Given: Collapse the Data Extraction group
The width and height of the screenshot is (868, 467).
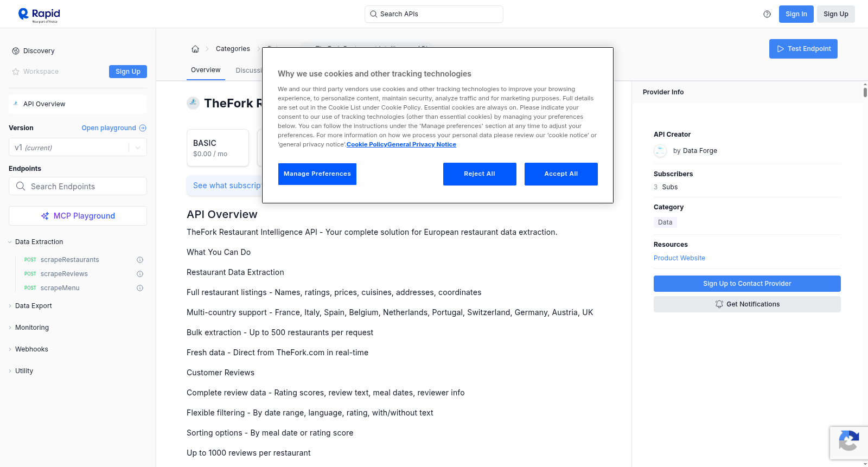Looking at the screenshot, I should (39, 242).
